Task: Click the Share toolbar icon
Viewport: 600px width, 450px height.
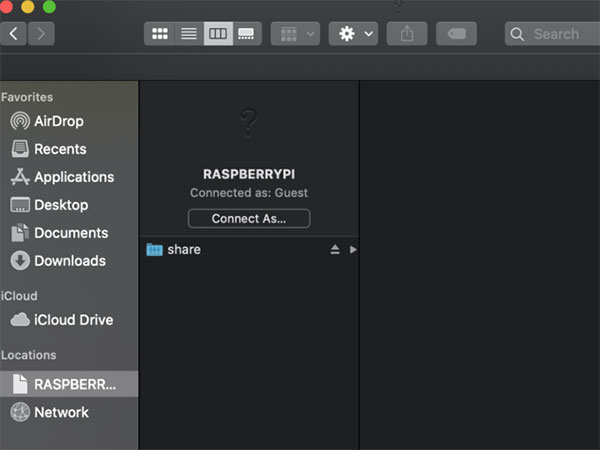Action: click(407, 34)
